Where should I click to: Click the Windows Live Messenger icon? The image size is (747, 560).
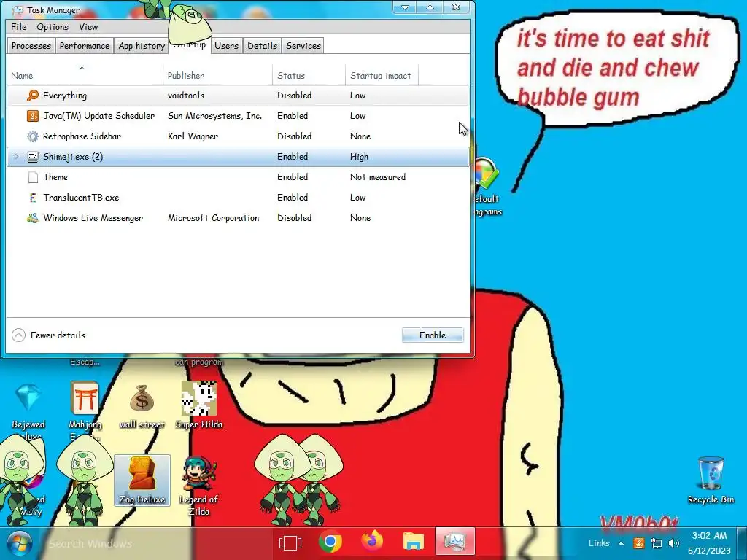pos(32,218)
